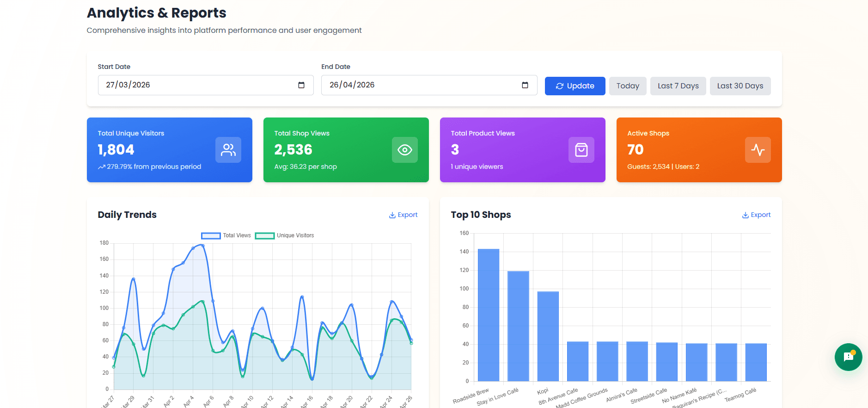Click 'Avg: 36.23 per shop' text

[306, 167]
